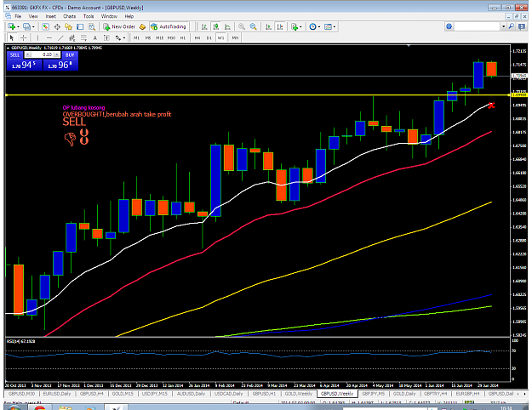Decrease lot volume with left arrow
The height and width of the screenshot is (410, 532).
tap(28, 54)
